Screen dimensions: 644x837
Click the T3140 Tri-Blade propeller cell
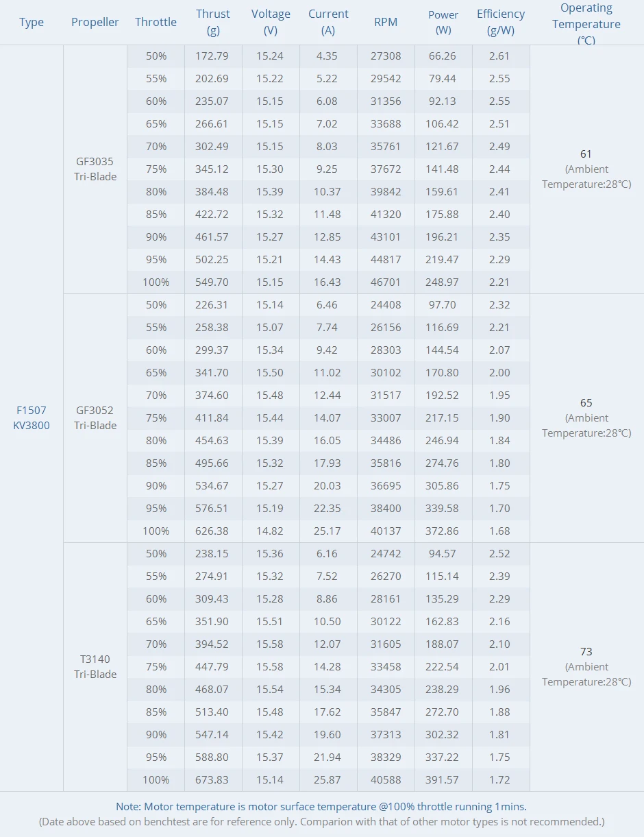95,666
